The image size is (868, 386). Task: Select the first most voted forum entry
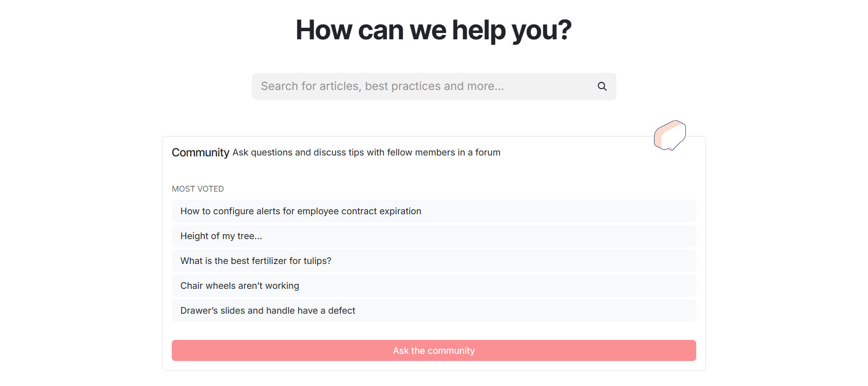pyautogui.click(x=434, y=211)
